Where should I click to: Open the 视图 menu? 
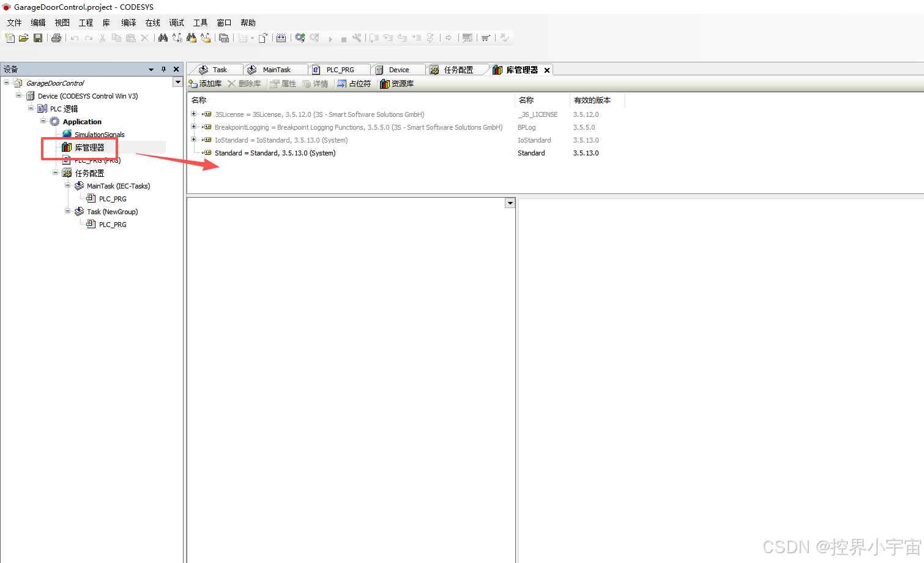click(x=62, y=23)
